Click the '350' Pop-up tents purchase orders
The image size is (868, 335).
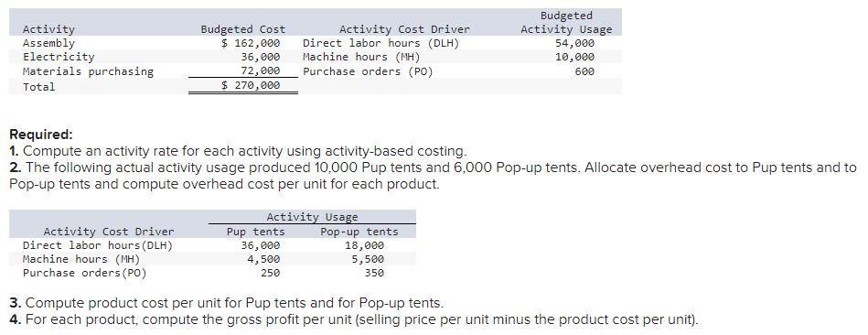tap(374, 273)
